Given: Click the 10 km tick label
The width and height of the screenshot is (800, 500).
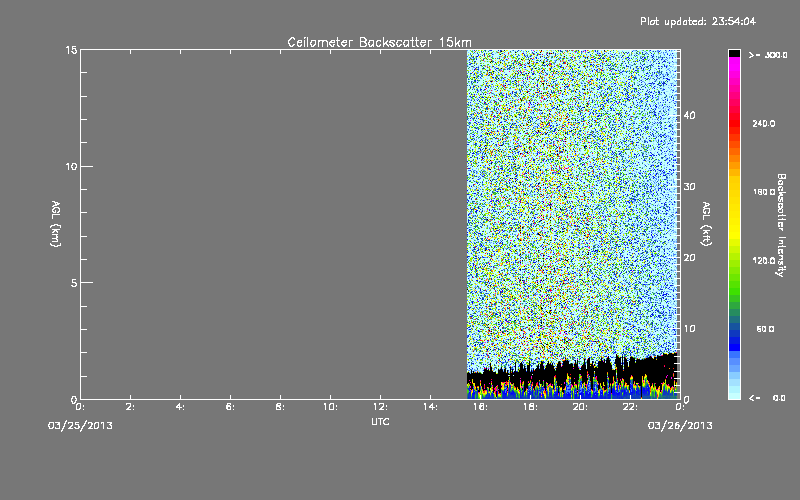Looking at the screenshot, I should click(x=71, y=167).
